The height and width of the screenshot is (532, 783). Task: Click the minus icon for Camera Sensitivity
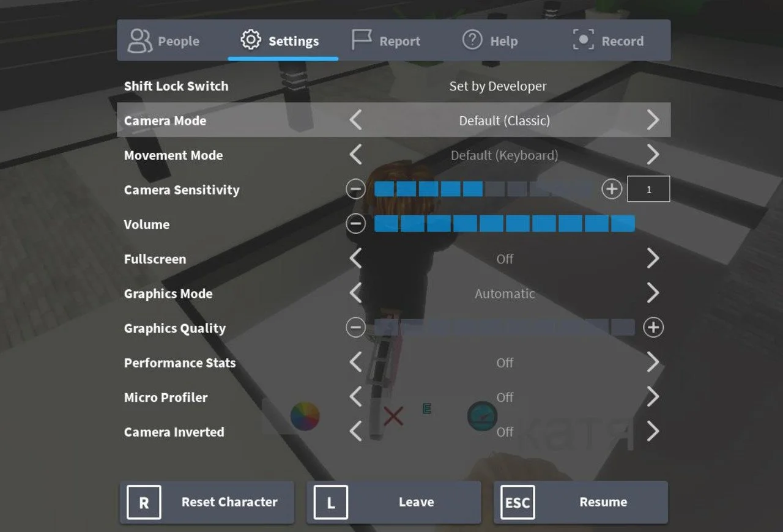355,190
